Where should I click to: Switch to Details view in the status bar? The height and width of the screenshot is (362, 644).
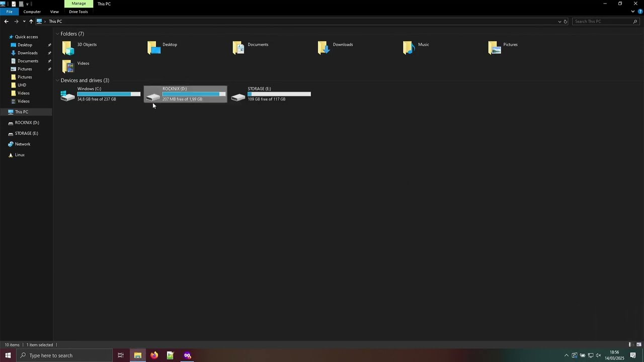click(630, 345)
